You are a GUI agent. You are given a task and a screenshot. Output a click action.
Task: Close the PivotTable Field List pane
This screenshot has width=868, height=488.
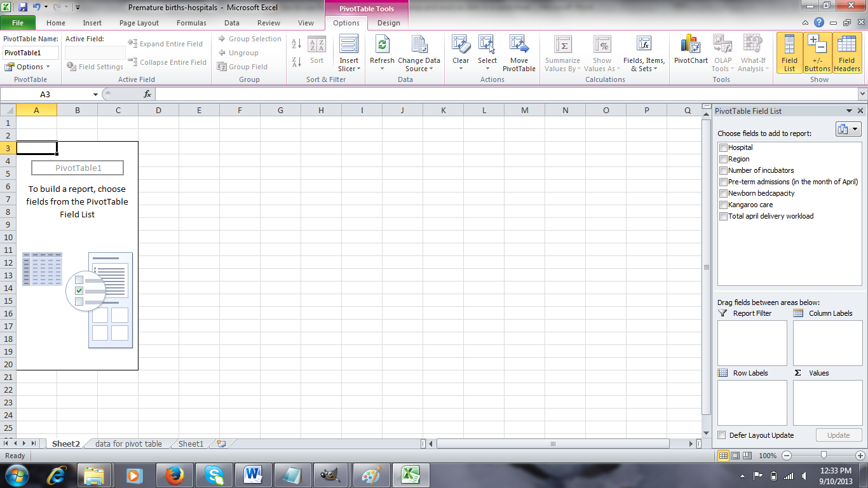[860, 111]
